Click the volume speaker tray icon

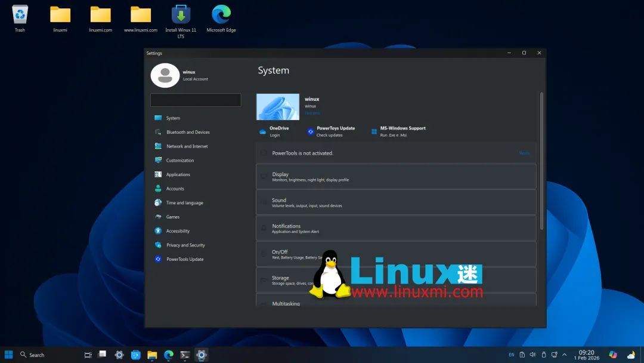click(x=532, y=355)
